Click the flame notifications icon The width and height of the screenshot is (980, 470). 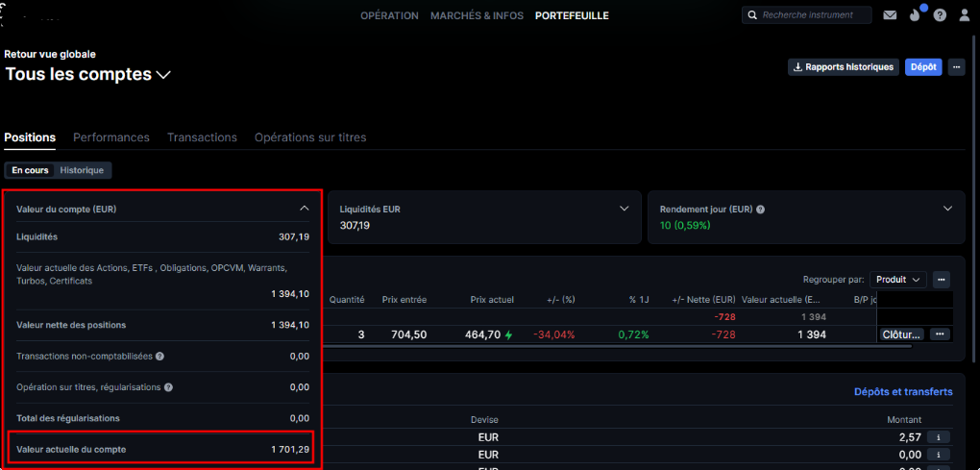(x=915, y=15)
